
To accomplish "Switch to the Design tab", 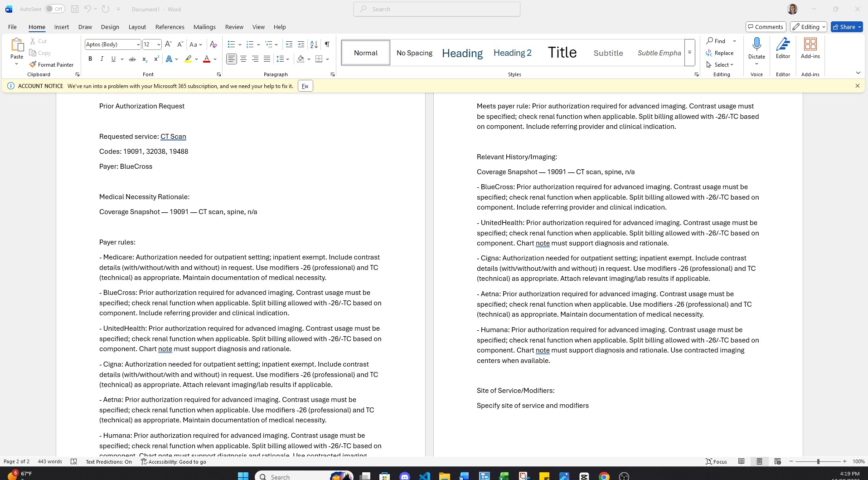I will click(110, 27).
